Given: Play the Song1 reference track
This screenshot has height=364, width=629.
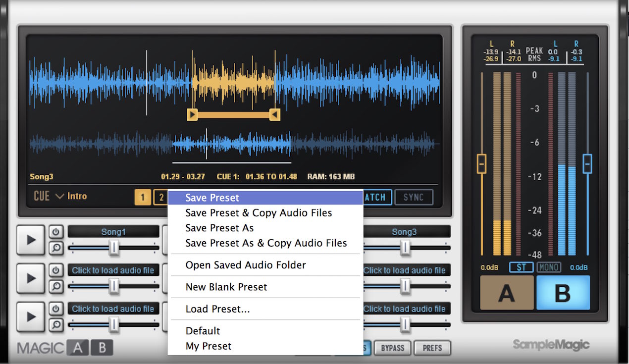Looking at the screenshot, I should point(31,240).
